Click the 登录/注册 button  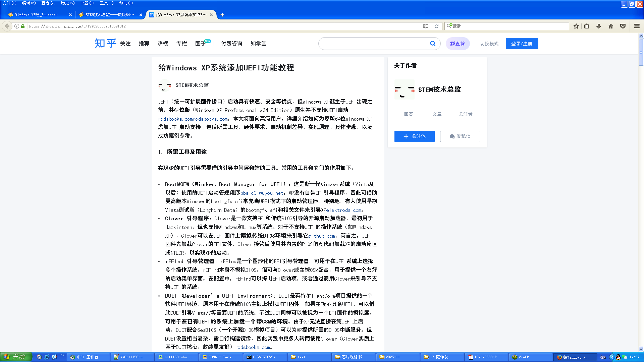pyautogui.click(x=522, y=44)
